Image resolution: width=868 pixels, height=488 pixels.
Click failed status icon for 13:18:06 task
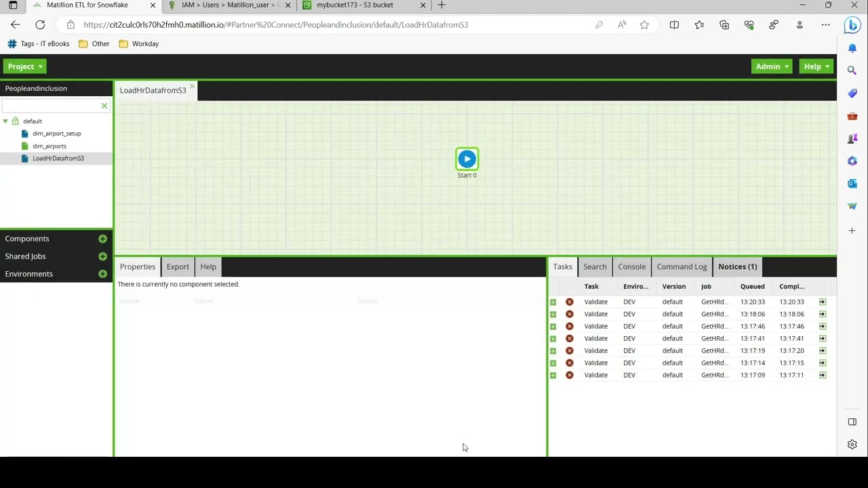coord(570,314)
